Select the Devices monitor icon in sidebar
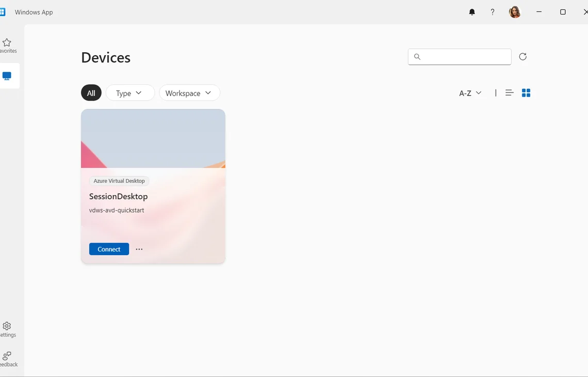Image resolution: width=588 pixels, height=377 pixels. (8, 76)
